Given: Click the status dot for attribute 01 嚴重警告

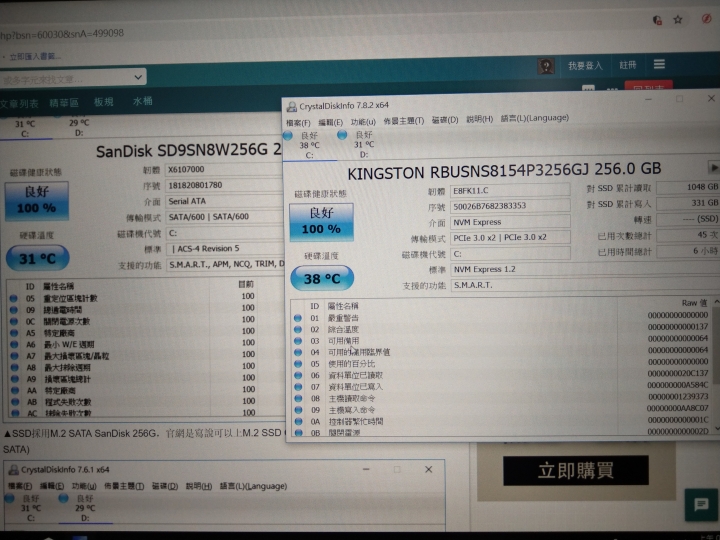Looking at the screenshot, I should tap(298, 318).
